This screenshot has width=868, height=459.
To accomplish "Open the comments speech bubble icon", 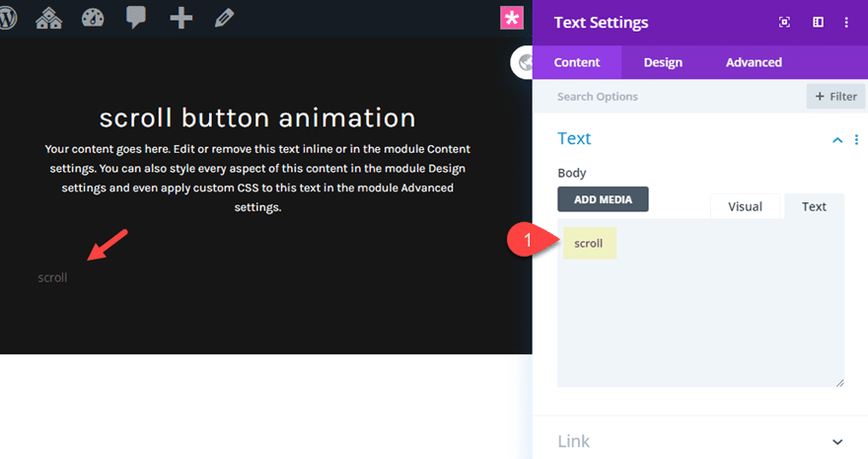I will [136, 18].
